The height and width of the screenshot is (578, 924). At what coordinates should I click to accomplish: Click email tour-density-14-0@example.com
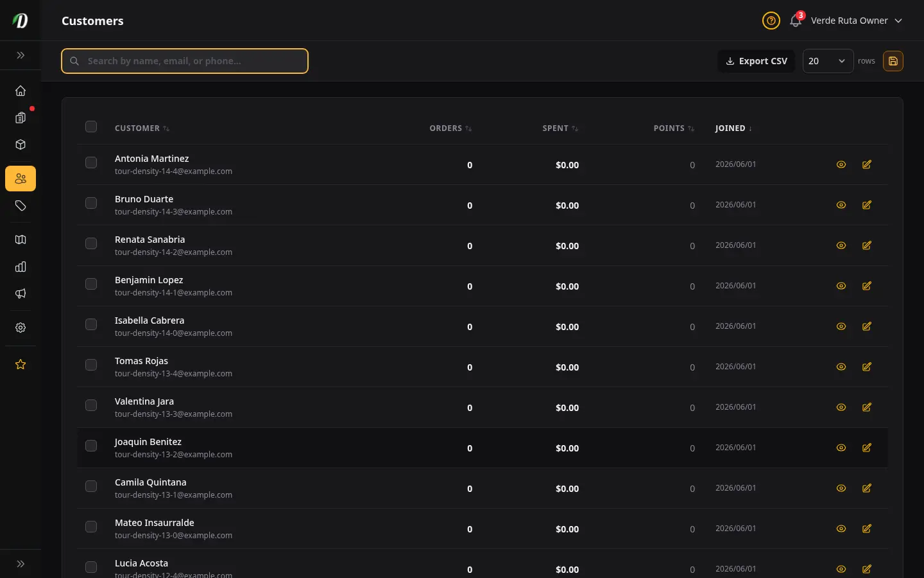point(173,333)
